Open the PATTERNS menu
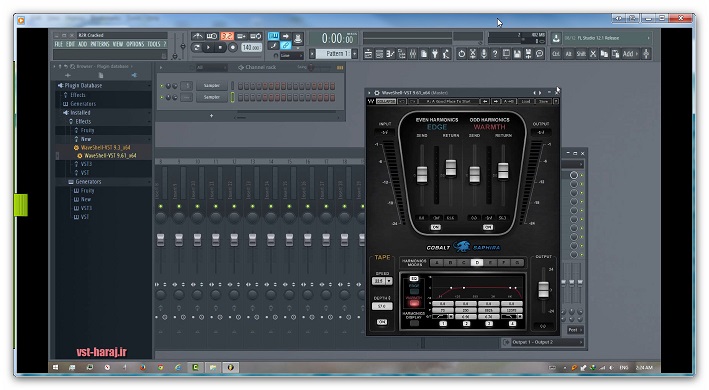The height and width of the screenshot is (390, 709). 100,44
